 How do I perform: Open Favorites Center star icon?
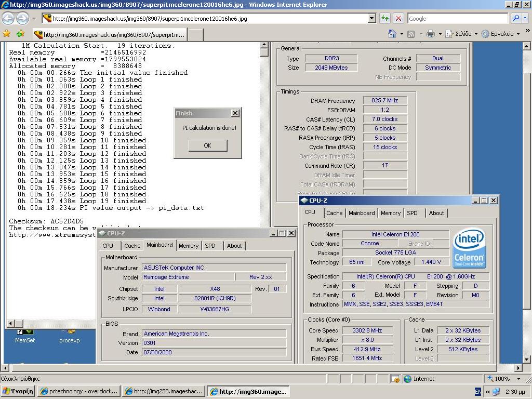[x=6, y=34]
